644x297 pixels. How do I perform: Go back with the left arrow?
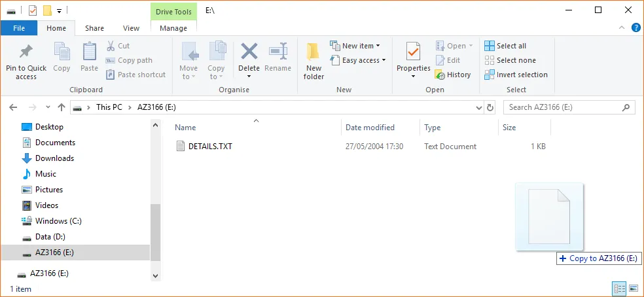point(13,107)
